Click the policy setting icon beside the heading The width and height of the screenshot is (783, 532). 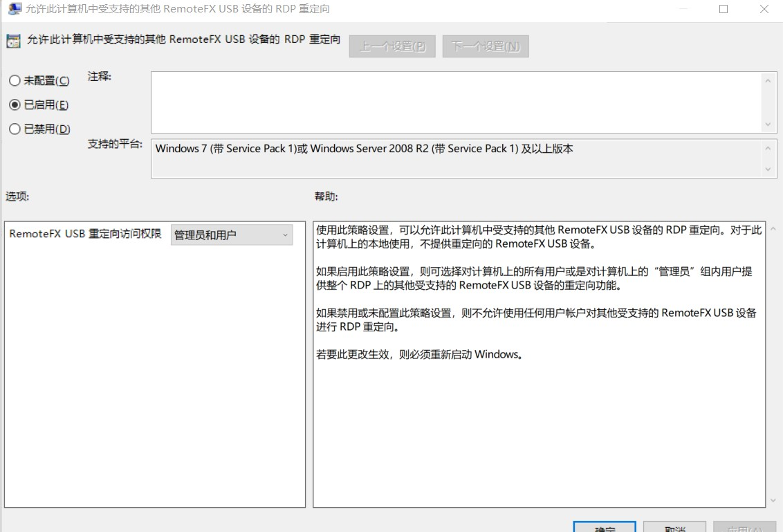(13, 40)
